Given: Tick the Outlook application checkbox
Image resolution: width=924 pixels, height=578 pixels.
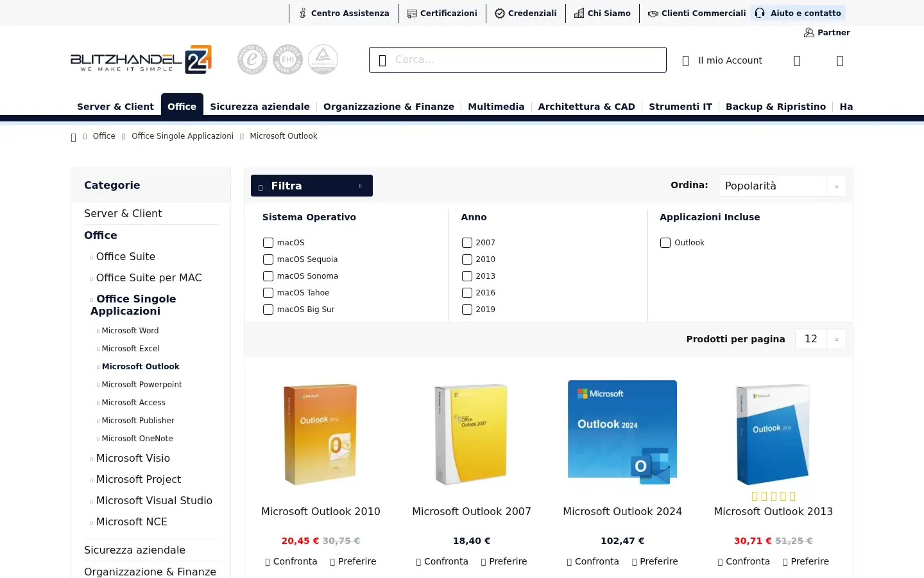Looking at the screenshot, I should click(x=665, y=243).
